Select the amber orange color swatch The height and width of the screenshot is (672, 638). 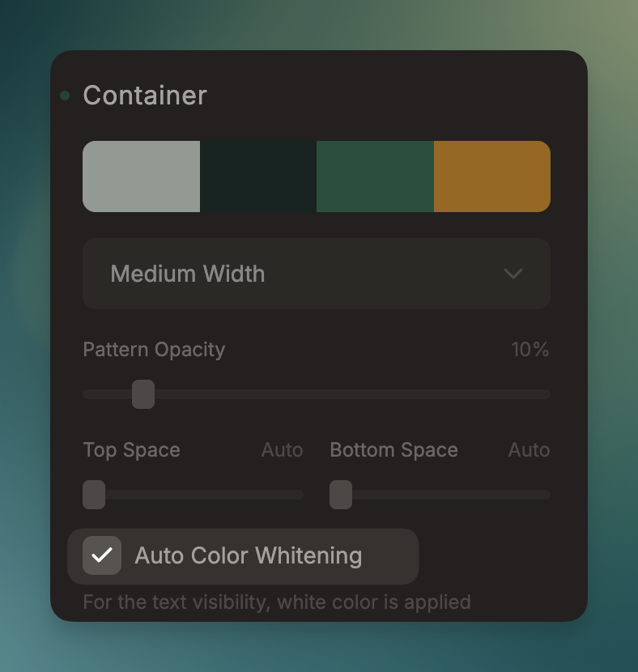pyautogui.click(x=492, y=177)
